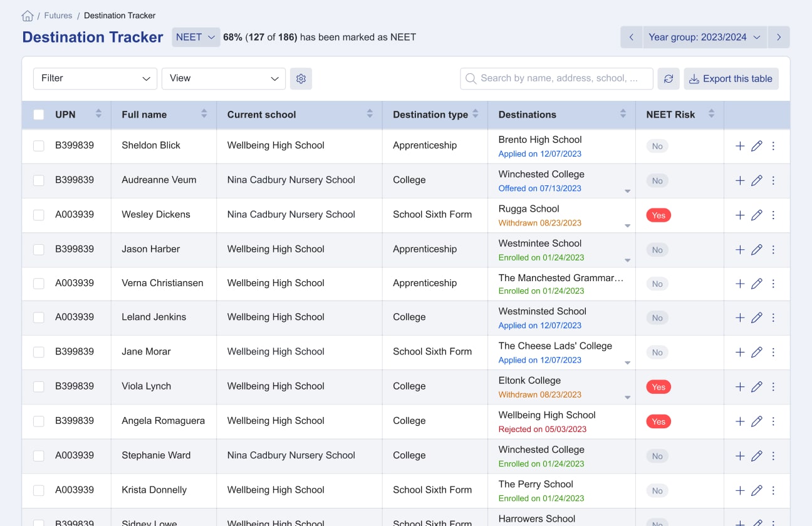Select Krista Donnelly's row checkbox
The image size is (812, 526).
tap(39, 490)
